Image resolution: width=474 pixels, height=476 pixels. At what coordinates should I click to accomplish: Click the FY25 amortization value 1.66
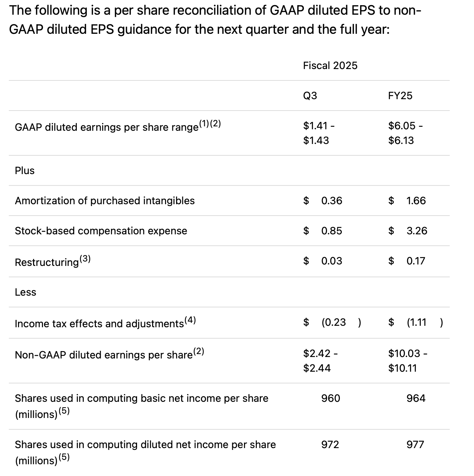(x=416, y=201)
